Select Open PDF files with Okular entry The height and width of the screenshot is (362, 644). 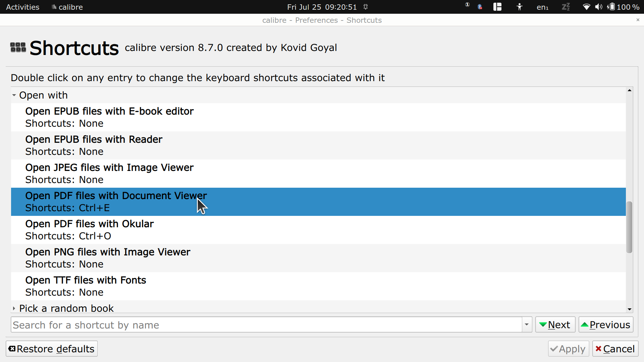click(89, 230)
